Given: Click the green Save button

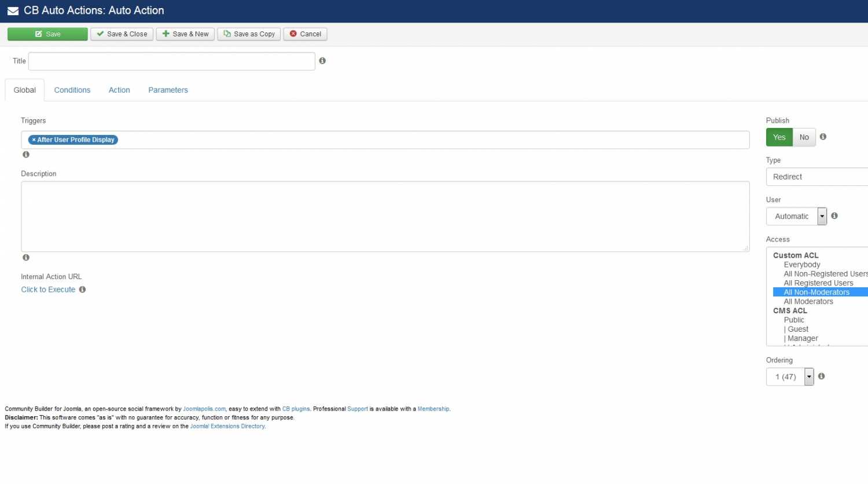Looking at the screenshot, I should (47, 34).
